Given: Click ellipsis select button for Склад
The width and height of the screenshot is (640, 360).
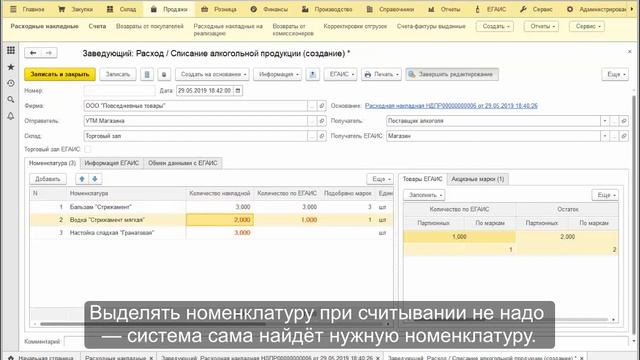Looking at the screenshot, I should point(312,136).
